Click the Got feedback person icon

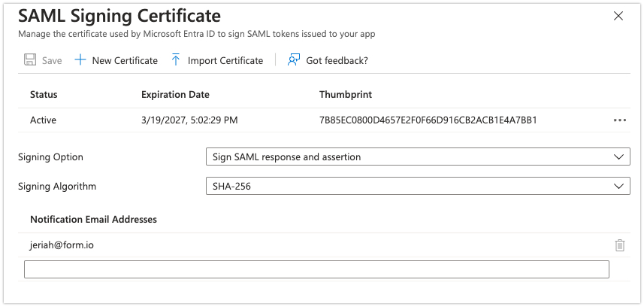(x=294, y=60)
